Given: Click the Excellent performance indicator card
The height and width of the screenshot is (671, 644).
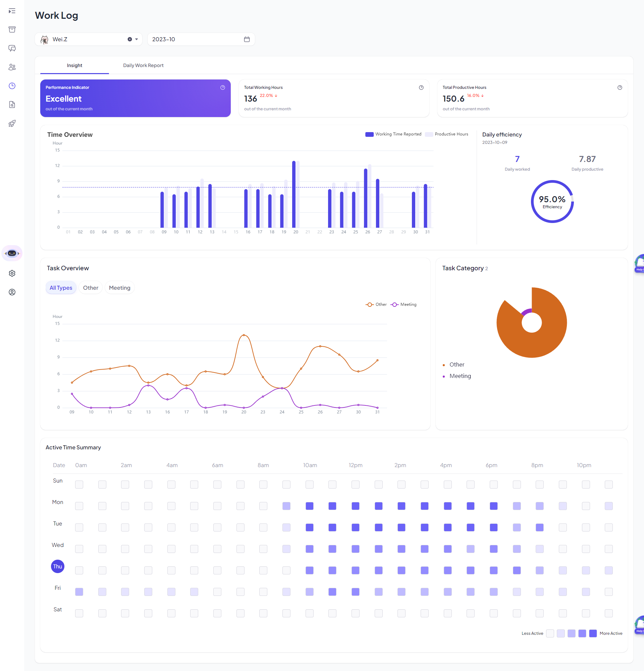Looking at the screenshot, I should (x=135, y=98).
